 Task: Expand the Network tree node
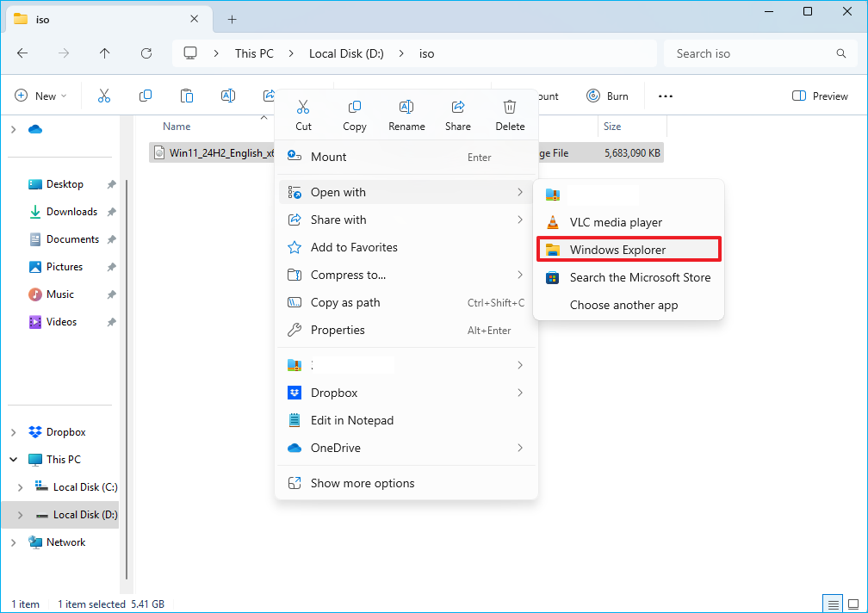click(14, 542)
